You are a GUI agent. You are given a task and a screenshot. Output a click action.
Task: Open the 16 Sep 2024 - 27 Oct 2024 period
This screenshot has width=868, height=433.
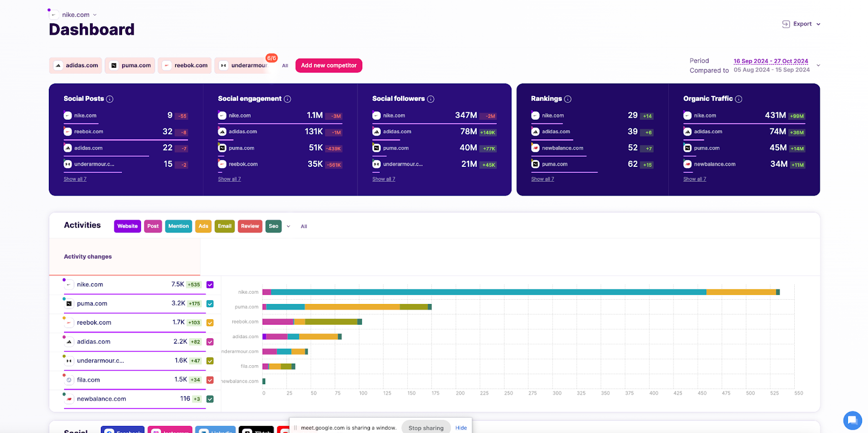pos(771,61)
